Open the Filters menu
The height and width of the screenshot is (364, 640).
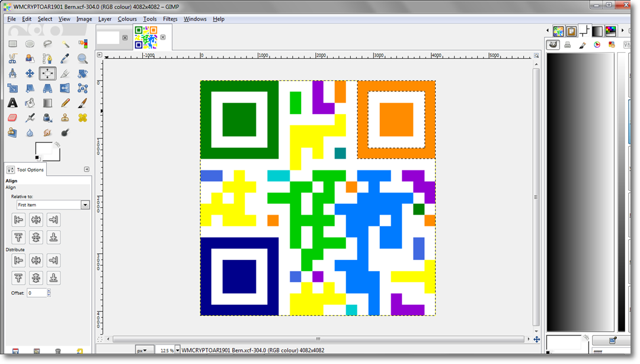point(170,19)
